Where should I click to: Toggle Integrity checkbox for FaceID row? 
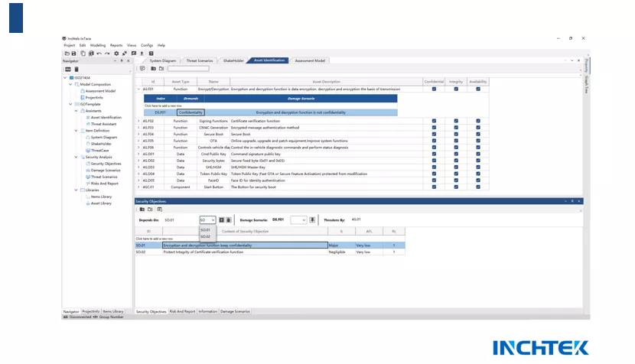(x=456, y=180)
